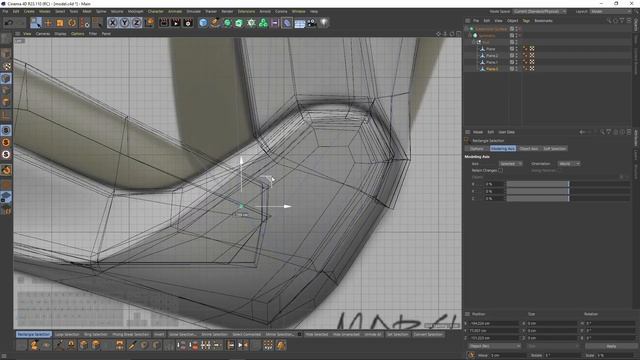Activate the Move tool in the top toolbar
The width and height of the screenshot is (640, 360).
(x=48, y=23)
